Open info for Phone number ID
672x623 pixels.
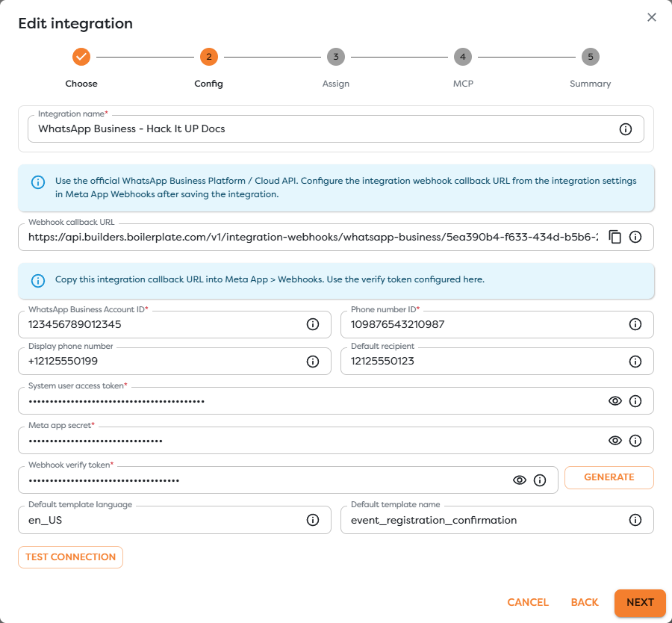(635, 325)
